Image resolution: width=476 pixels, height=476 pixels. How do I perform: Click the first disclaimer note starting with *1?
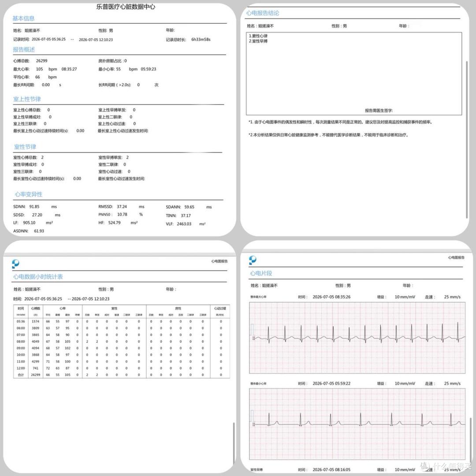[x=340, y=122]
